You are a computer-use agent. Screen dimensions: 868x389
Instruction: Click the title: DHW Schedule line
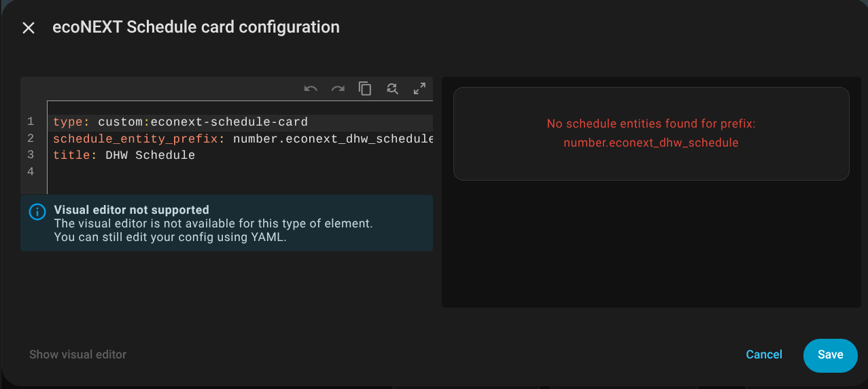pyautogui.click(x=124, y=155)
